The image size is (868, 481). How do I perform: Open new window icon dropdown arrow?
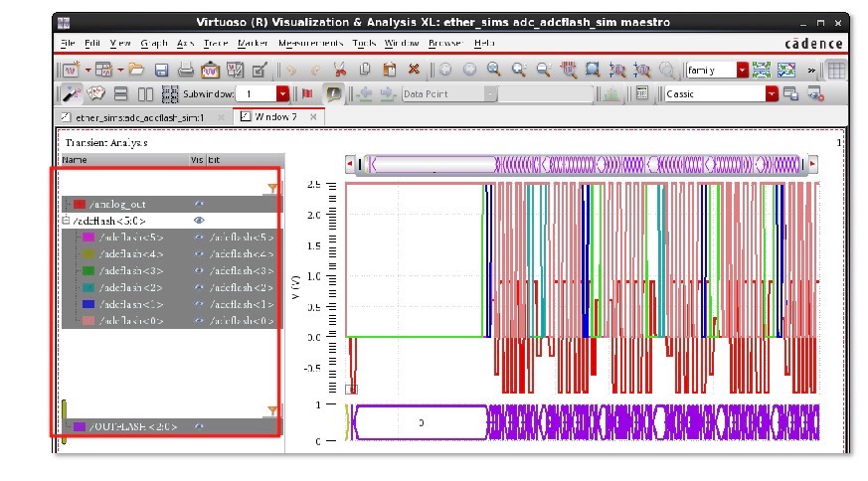pos(88,71)
